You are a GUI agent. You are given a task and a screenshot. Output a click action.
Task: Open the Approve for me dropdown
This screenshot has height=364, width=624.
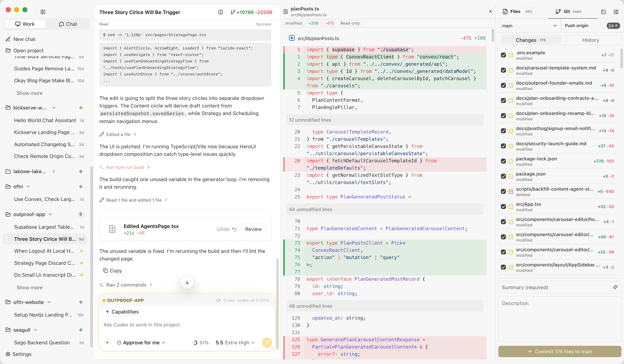click(x=141, y=343)
